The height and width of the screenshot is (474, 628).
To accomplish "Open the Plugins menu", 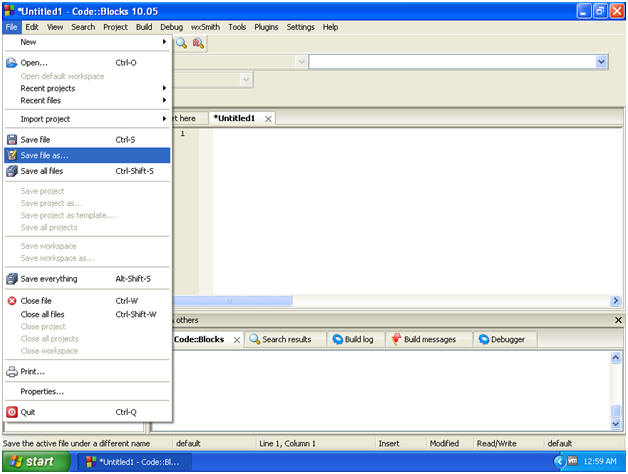I will [x=266, y=27].
